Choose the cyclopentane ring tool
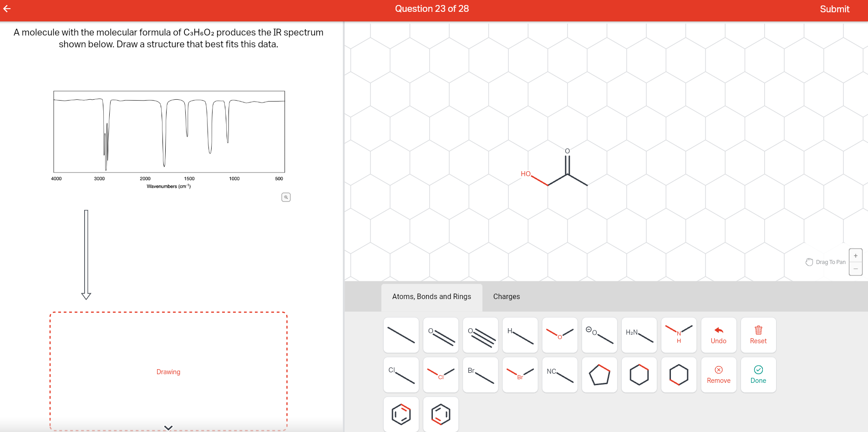The width and height of the screenshot is (868, 432). click(599, 375)
